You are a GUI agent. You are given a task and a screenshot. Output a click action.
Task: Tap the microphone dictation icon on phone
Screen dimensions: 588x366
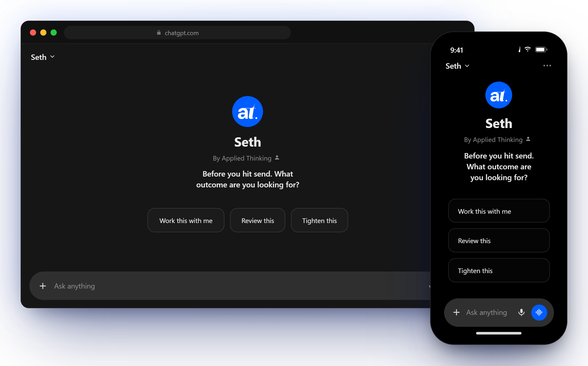tap(521, 312)
